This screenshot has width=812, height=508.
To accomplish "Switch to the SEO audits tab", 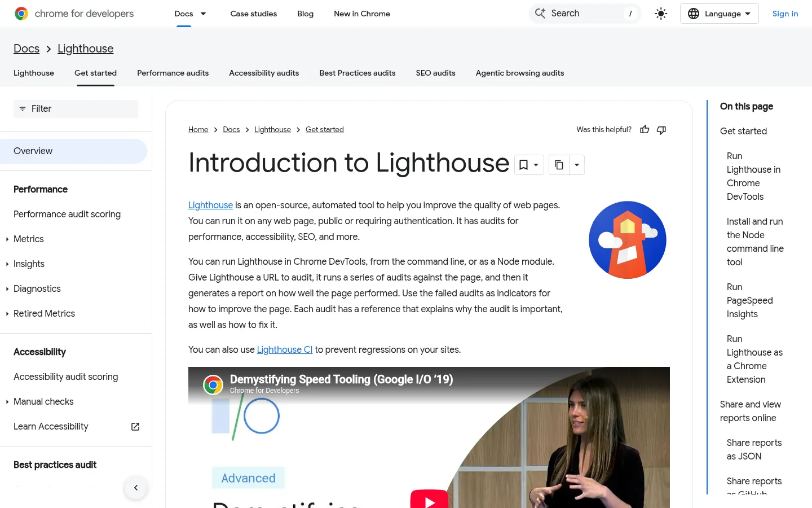I will [x=436, y=73].
